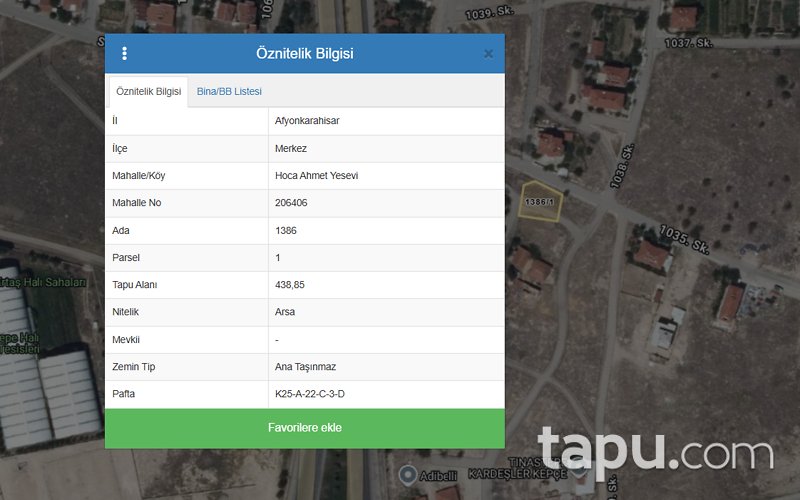Click the Pafta value K25-A-22-C-3-D
This screenshot has width=800, height=500.
pos(310,394)
